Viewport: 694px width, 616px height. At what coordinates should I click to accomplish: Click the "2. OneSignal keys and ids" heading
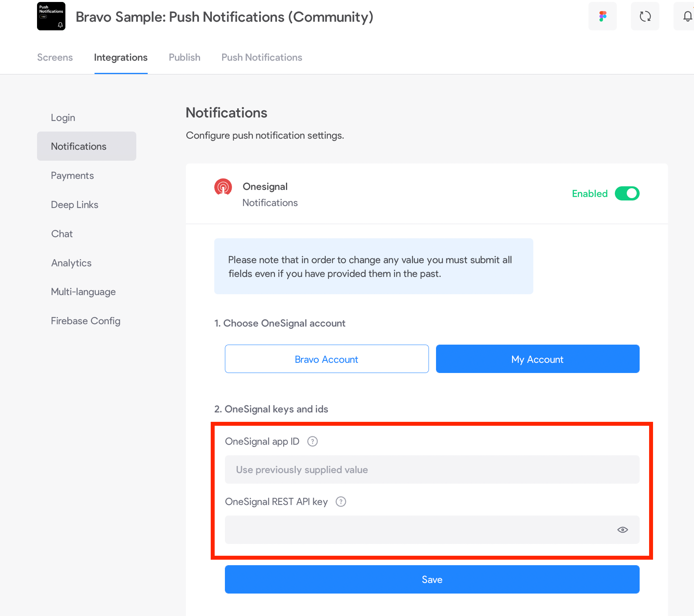click(271, 409)
